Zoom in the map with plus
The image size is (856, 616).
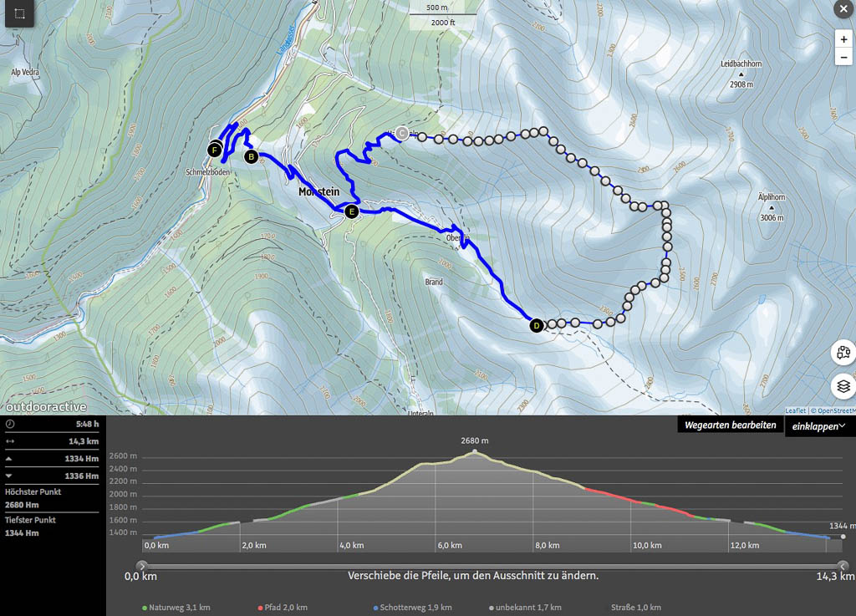point(843,39)
